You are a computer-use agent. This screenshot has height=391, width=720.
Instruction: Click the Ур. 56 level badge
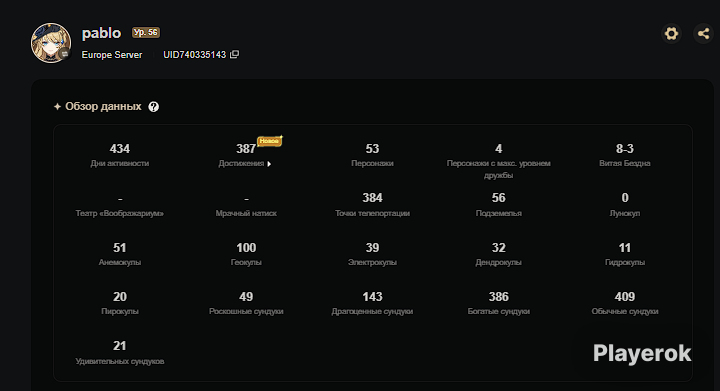146,33
